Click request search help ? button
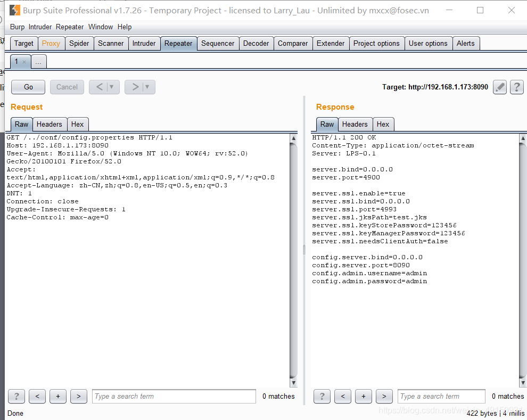The image size is (527, 420). point(17,396)
